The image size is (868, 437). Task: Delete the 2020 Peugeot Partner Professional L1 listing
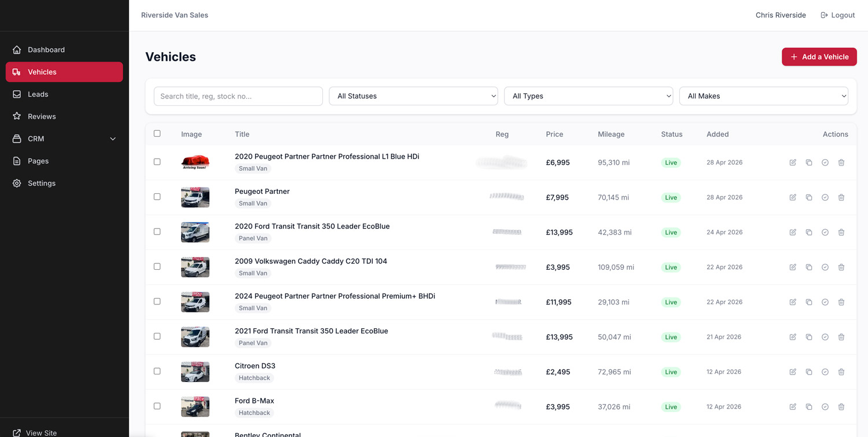(841, 163)
